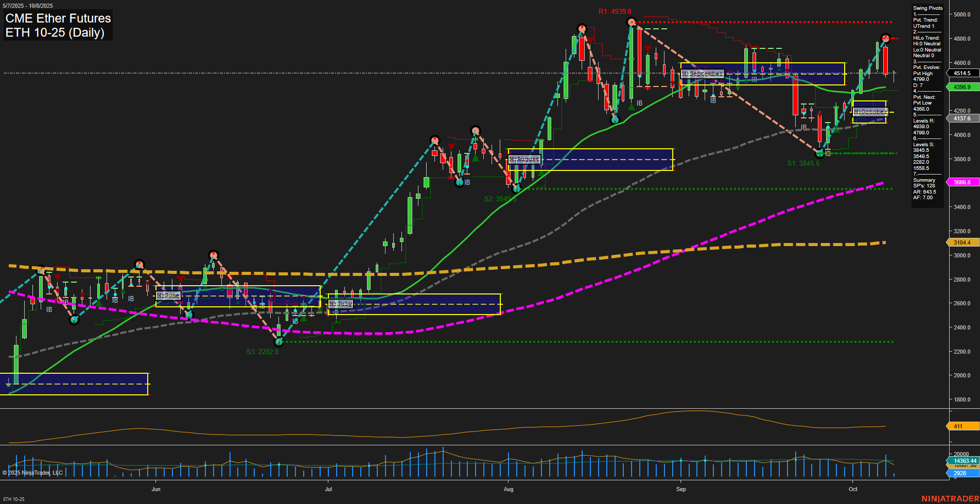
Task: Select the M:July month marker
Action: tap(341, 304)
